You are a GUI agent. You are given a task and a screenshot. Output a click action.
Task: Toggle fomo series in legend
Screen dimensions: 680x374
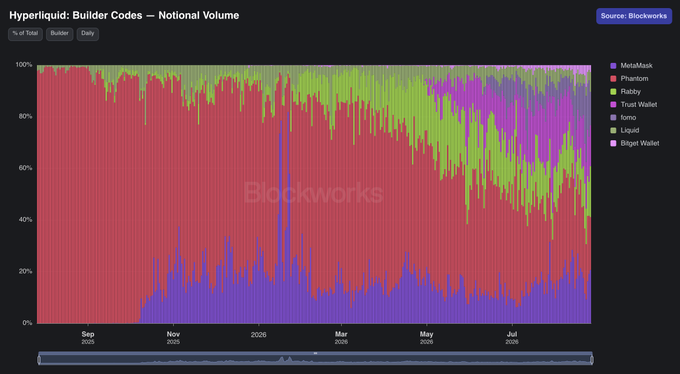623,118
